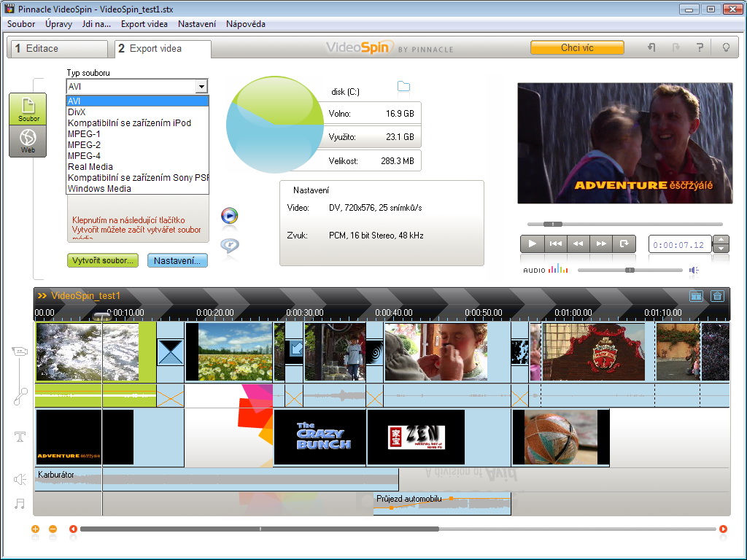Open the folder icon next to disk (C:)
Viewport: 747px width, 560px height.
point(404,86)
